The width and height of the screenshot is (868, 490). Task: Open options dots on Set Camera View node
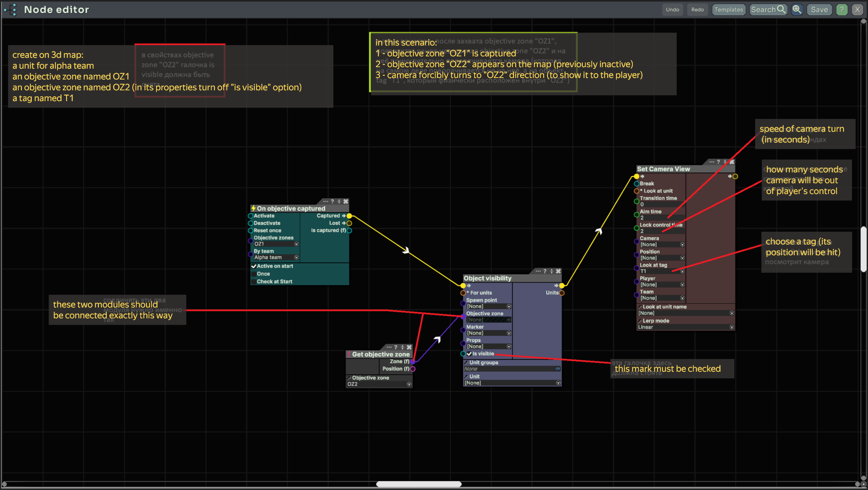tap(711, 162)
